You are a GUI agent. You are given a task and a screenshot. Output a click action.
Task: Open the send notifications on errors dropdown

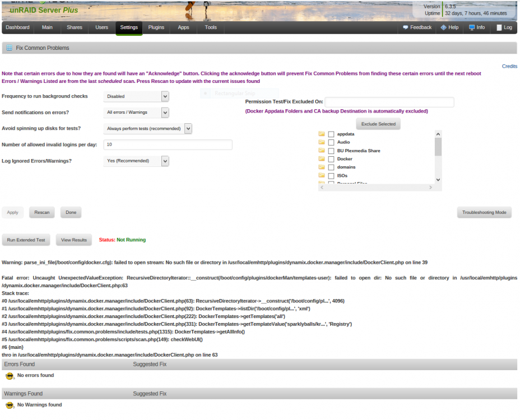pyautogui.click(x=136, y=113)
